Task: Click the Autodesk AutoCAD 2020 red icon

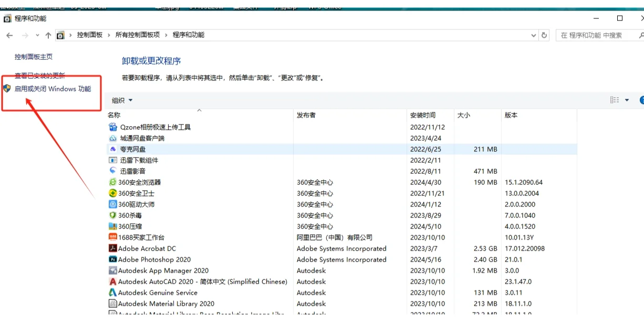Action: point(113,282)
